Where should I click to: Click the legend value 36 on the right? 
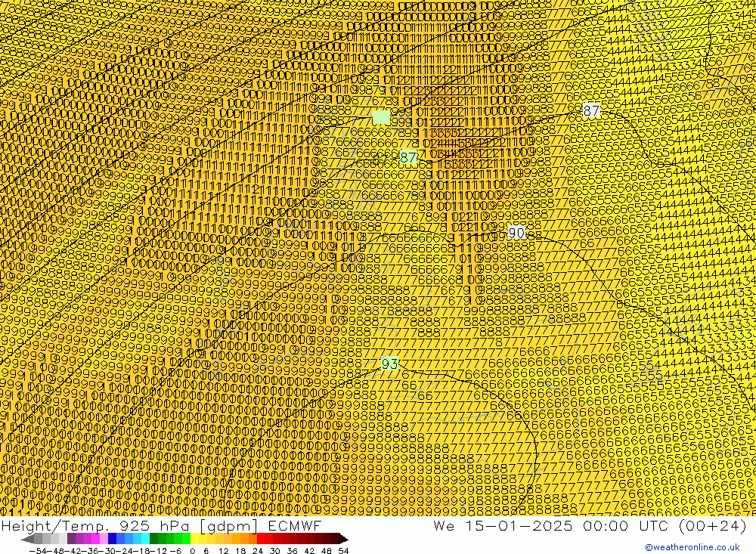[292, 551]
